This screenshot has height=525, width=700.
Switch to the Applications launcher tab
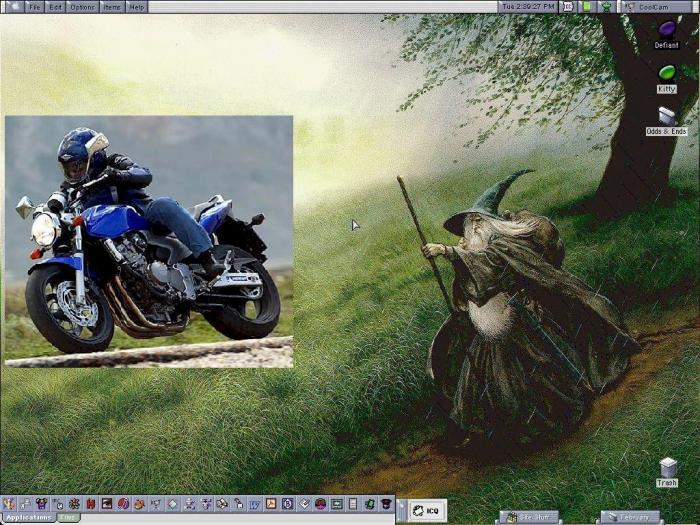click(x=29, y=517)
